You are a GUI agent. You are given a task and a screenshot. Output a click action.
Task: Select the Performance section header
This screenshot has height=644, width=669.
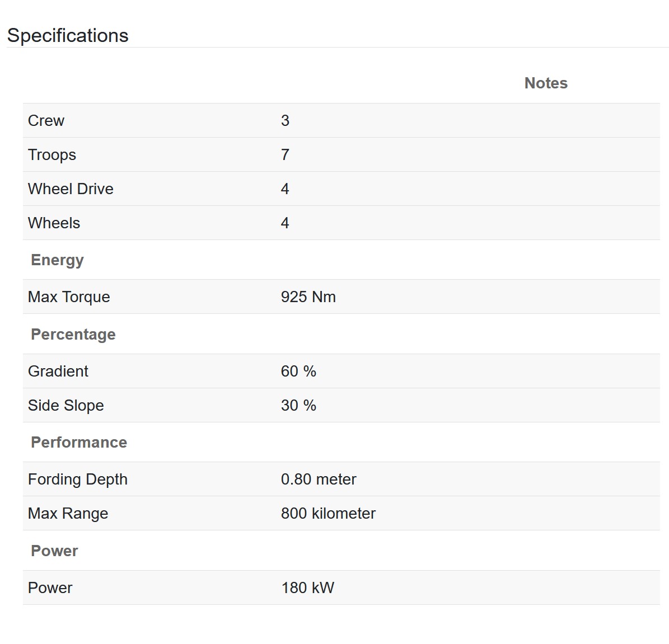(79, 442)
